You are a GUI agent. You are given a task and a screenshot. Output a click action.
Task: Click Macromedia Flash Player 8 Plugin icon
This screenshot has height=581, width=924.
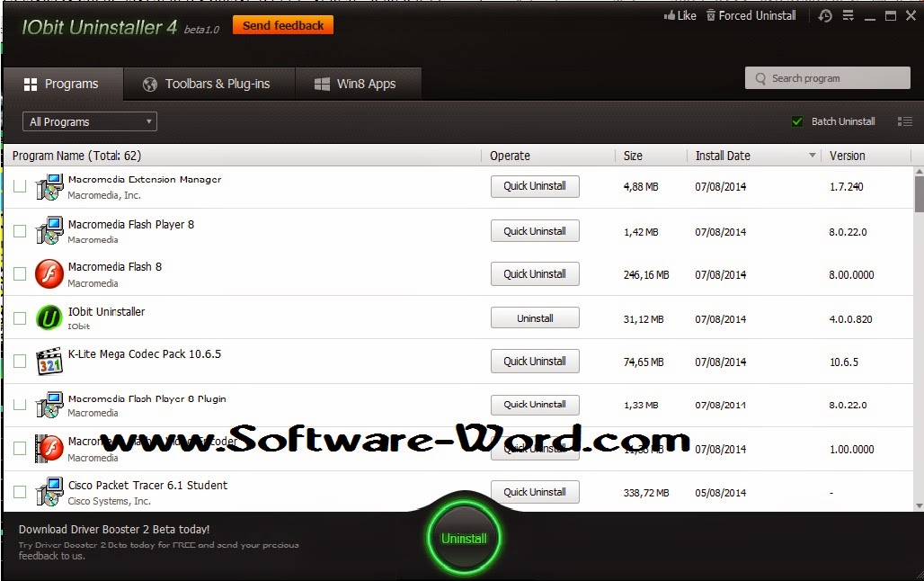pos(49,406)
